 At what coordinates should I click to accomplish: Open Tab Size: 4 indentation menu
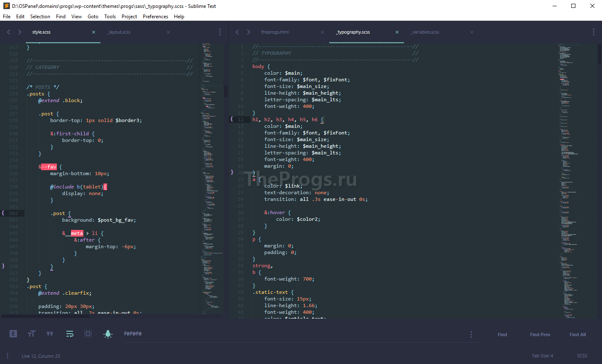click(x=542, y=356)
